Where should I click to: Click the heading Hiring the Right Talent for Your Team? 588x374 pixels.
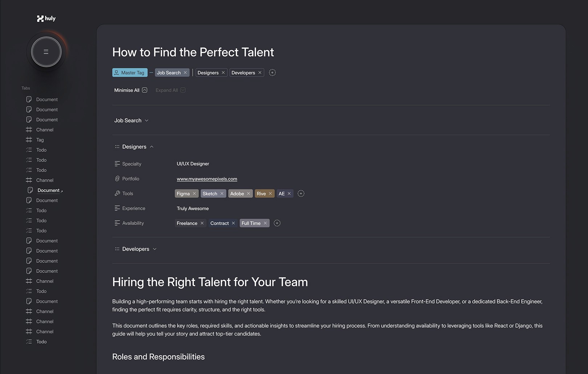210,282
